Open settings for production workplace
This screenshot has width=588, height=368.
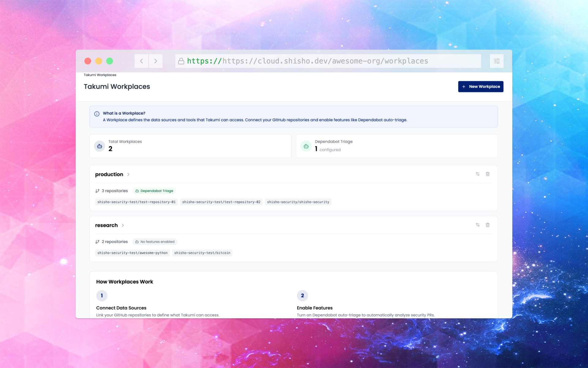click(477, 174)
